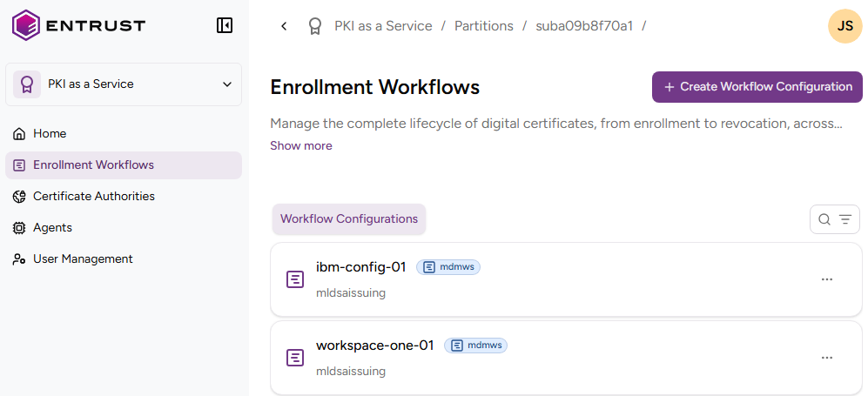Open PKI as a Service breadcrumb
868x396 pixels.
point(383,26)
